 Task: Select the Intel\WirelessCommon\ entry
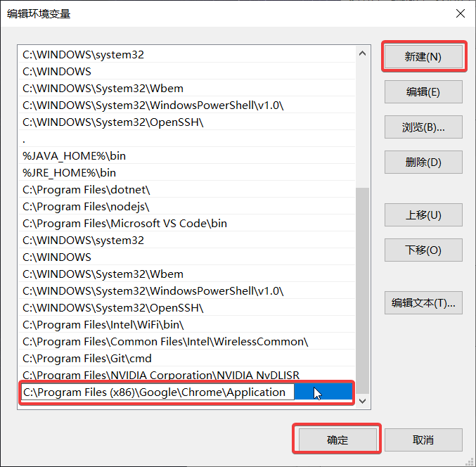pyautogui.click(x=187, y=342)
